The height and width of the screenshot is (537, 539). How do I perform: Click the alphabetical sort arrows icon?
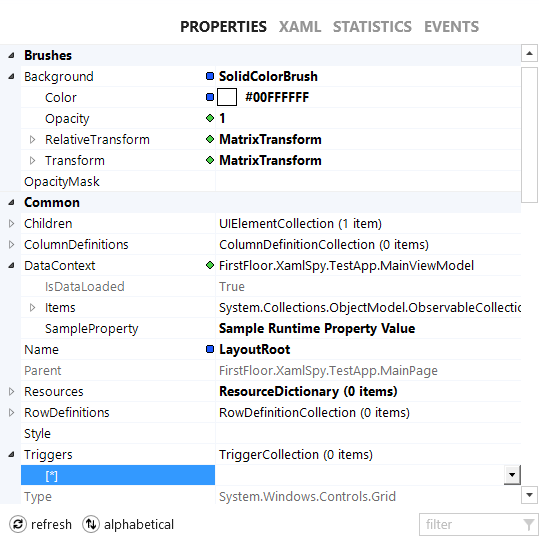click(91, 524)
